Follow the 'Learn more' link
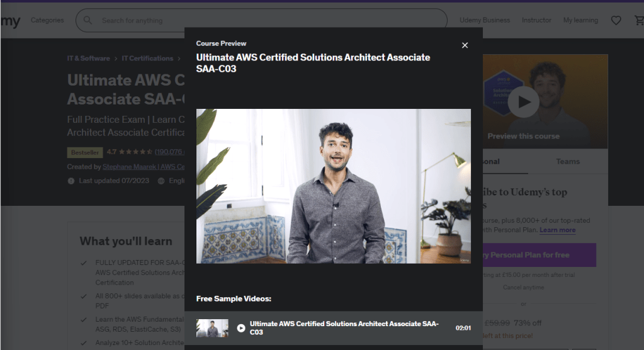This screenshot has width=644, height=350. tap(557, 230)
